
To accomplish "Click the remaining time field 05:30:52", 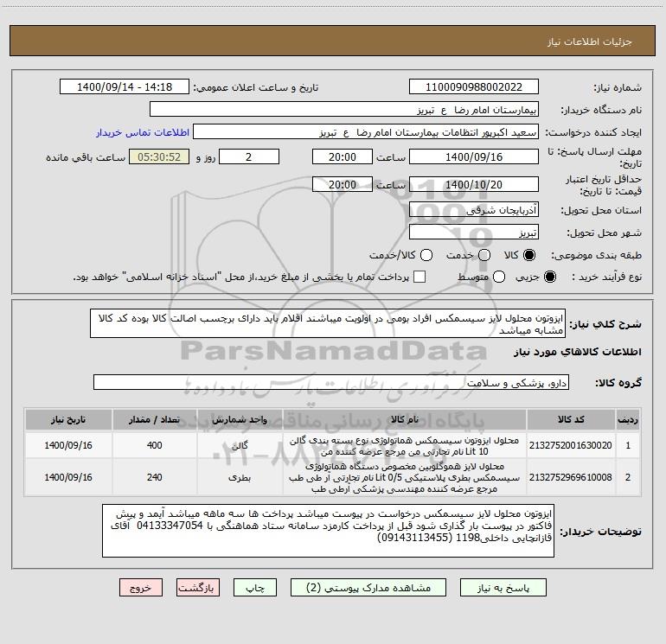I will point(159,156).
